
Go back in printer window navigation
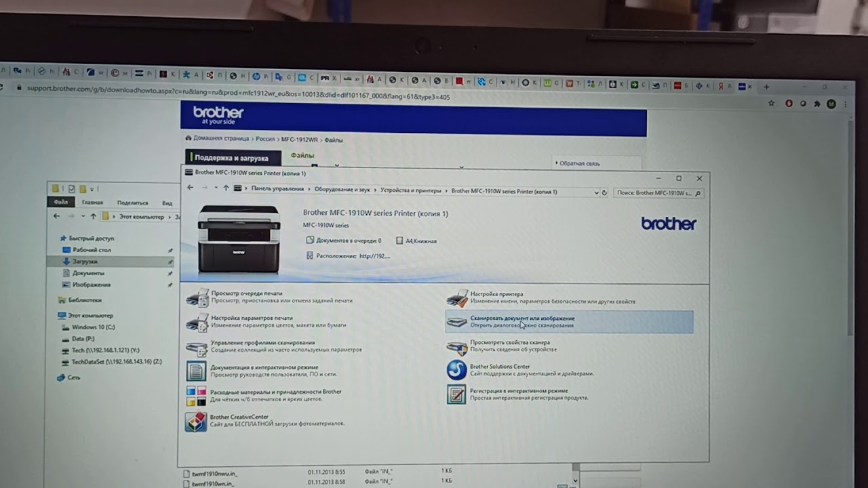190,188
